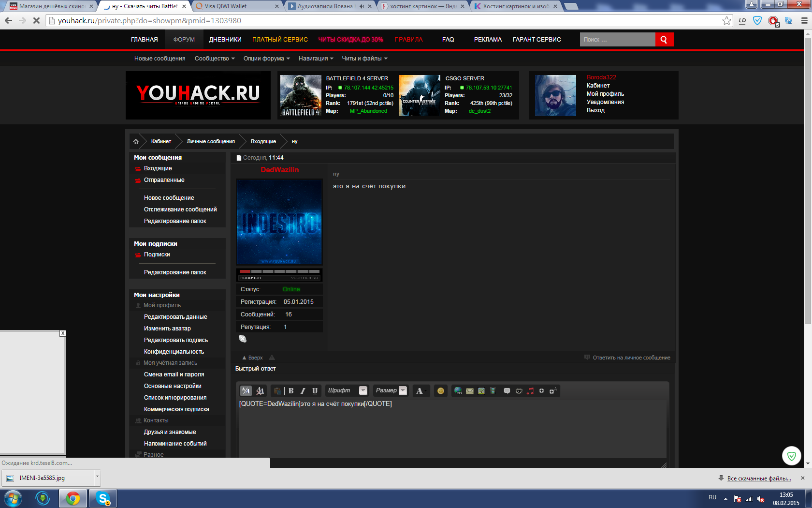Open Входящие folder in sidebar
Image resolution: width=812 pixels, height=508 pixels.
pyautogui.click(x=158, y=168)
